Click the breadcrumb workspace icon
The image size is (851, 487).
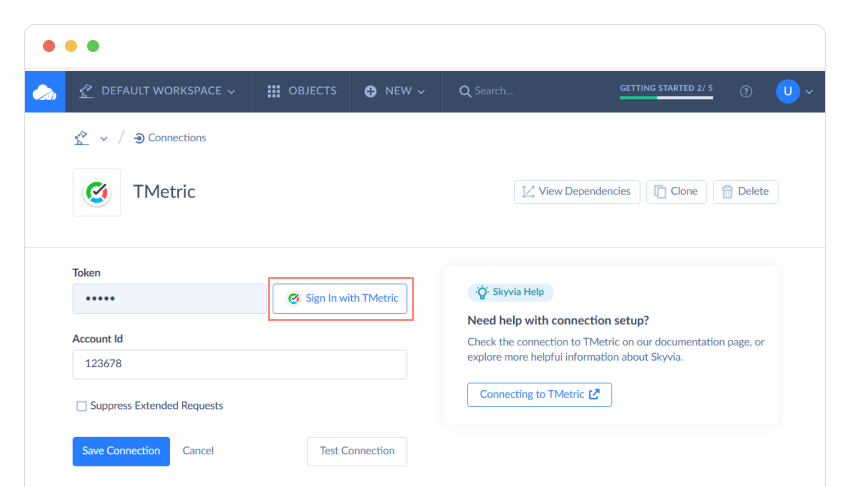[81, 138]
